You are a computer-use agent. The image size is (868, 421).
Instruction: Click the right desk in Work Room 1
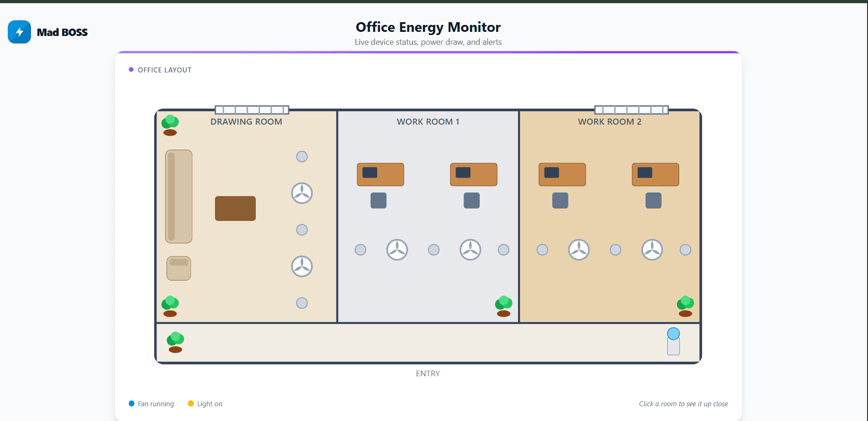[x=474, y=174]
